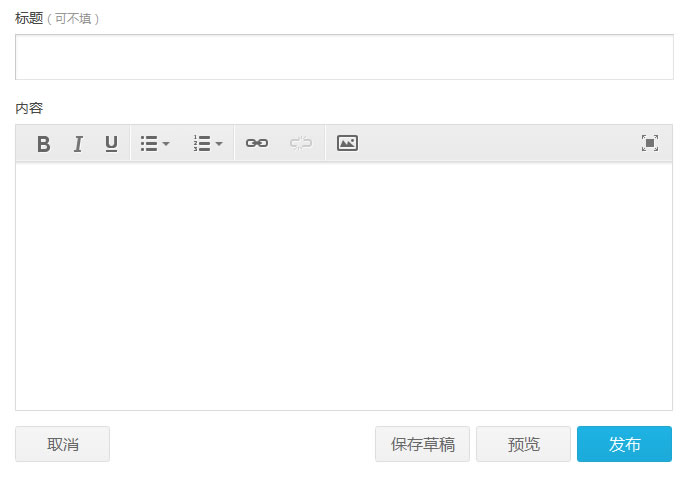Insert a hyperlink with the chain icon

257,143
